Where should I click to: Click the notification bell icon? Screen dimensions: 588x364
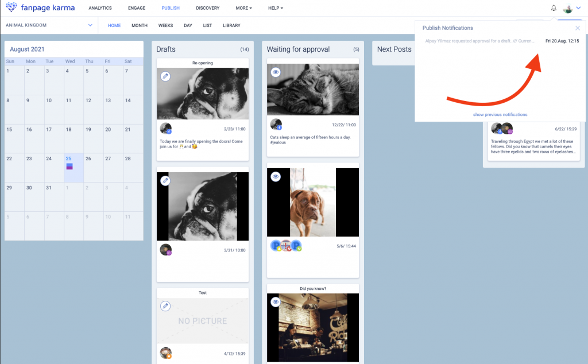(x=554, y=8)
